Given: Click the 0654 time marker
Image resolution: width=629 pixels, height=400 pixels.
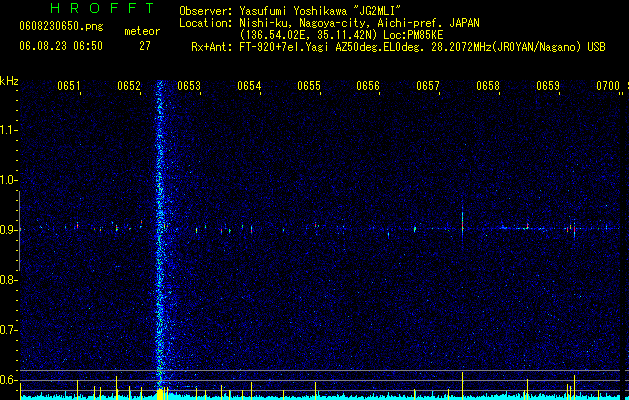Looking at the screenshot, I should 249,86.
